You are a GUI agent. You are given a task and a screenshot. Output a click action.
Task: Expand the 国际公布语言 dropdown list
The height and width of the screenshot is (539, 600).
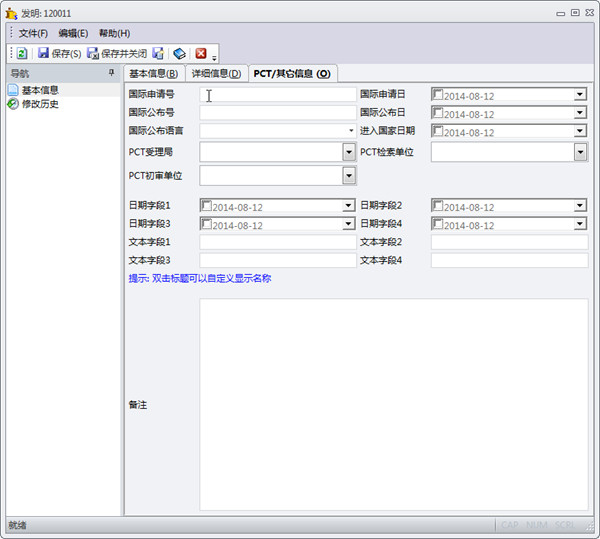pyautogui.click(x=351, y=131)
